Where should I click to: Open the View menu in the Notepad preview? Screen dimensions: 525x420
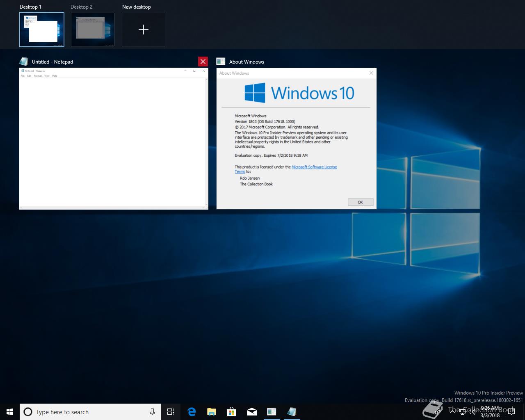(x=47, y=76)
